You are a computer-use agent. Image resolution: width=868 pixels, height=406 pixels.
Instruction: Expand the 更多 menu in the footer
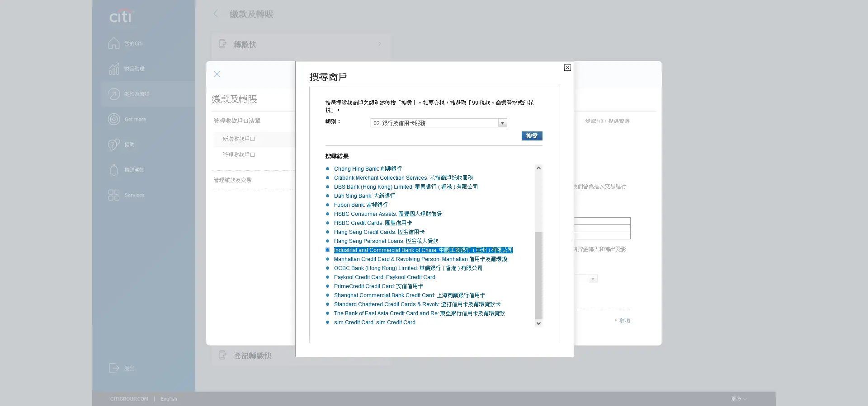point(739,399)
